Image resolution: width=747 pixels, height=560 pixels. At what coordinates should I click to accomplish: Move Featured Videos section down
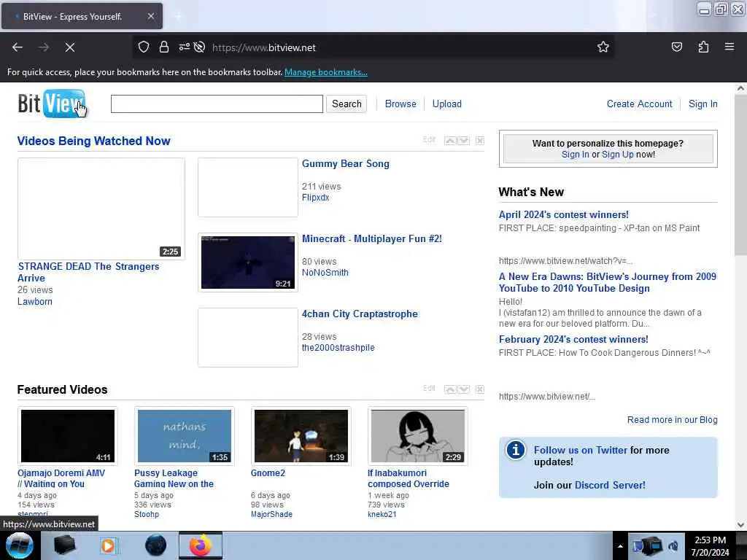463,389
